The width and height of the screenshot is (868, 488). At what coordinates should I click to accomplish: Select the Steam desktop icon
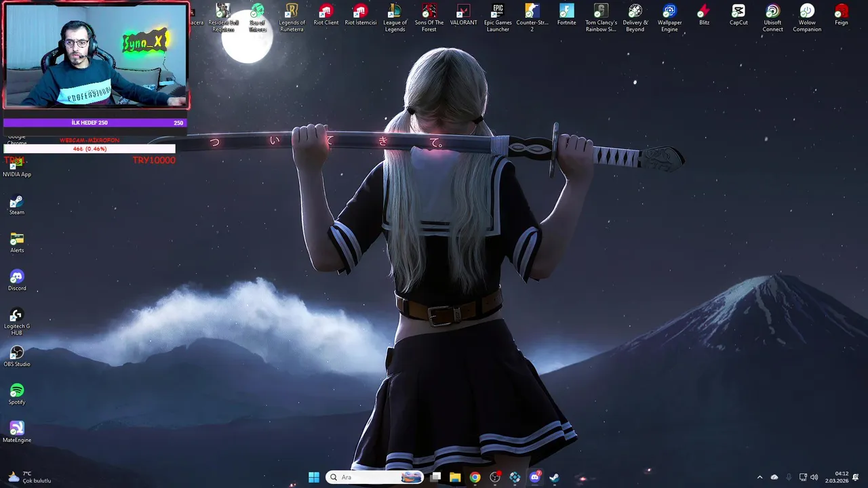point(17,205)
